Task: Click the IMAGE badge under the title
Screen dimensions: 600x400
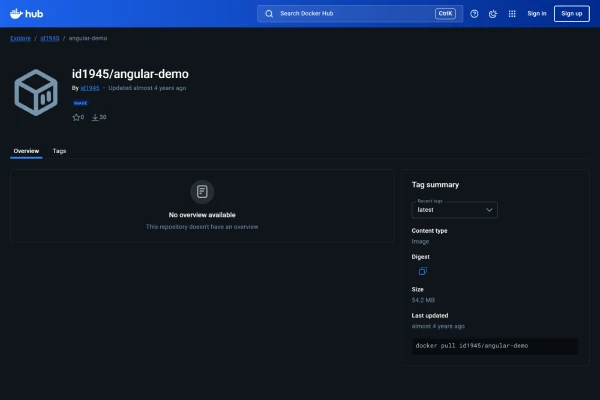Action: [x=80, y=103]
